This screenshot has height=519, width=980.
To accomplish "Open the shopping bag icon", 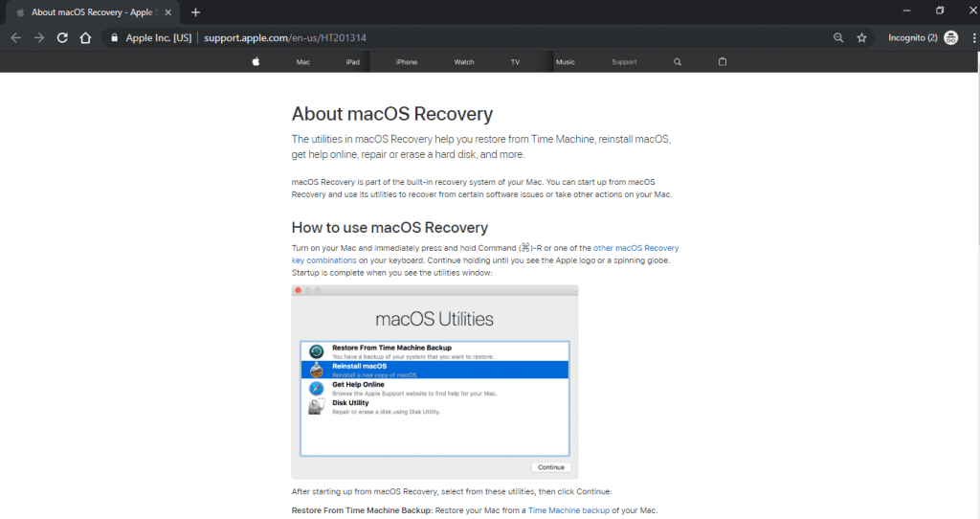I will click(x=723, y=62).
